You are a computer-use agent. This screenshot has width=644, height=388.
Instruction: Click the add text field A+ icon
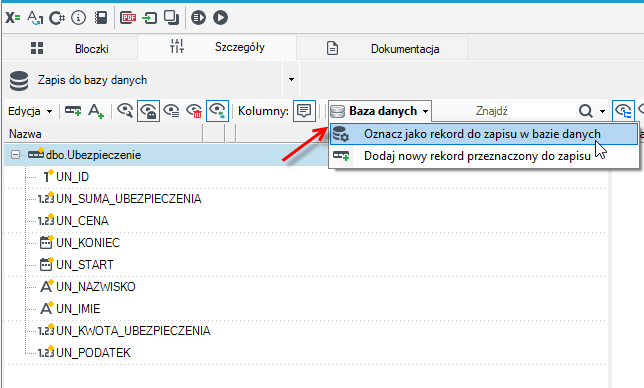click(x=96, y=111)
